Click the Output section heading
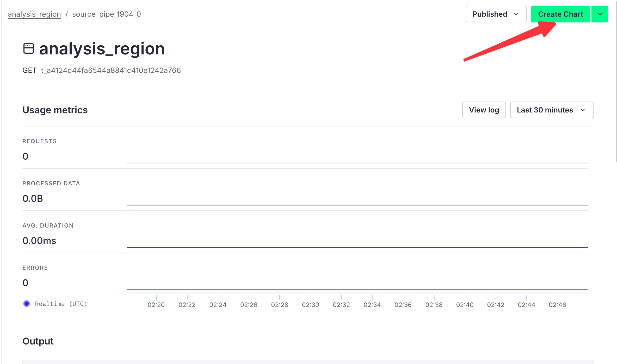Viewport: 617px width, 364px height. tap(38, 341)
